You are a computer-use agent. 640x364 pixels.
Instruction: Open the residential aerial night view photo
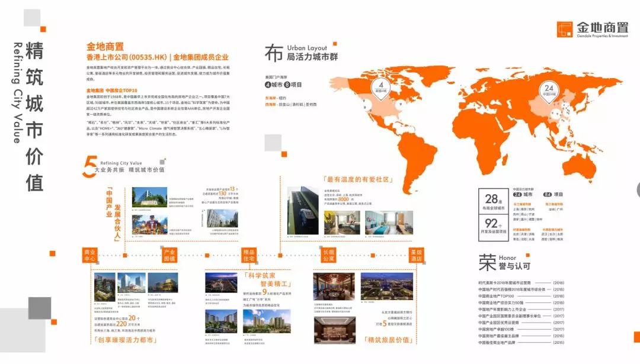tap(221, 282)
